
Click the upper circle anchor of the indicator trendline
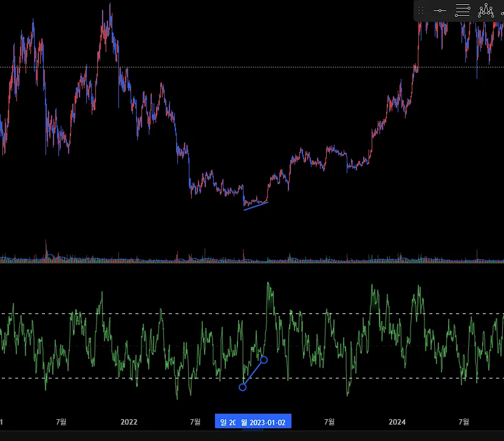click(264, 360)
